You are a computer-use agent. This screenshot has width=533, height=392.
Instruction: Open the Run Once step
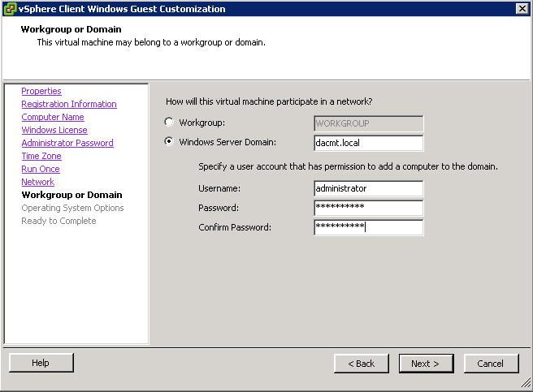click(41, 169)
